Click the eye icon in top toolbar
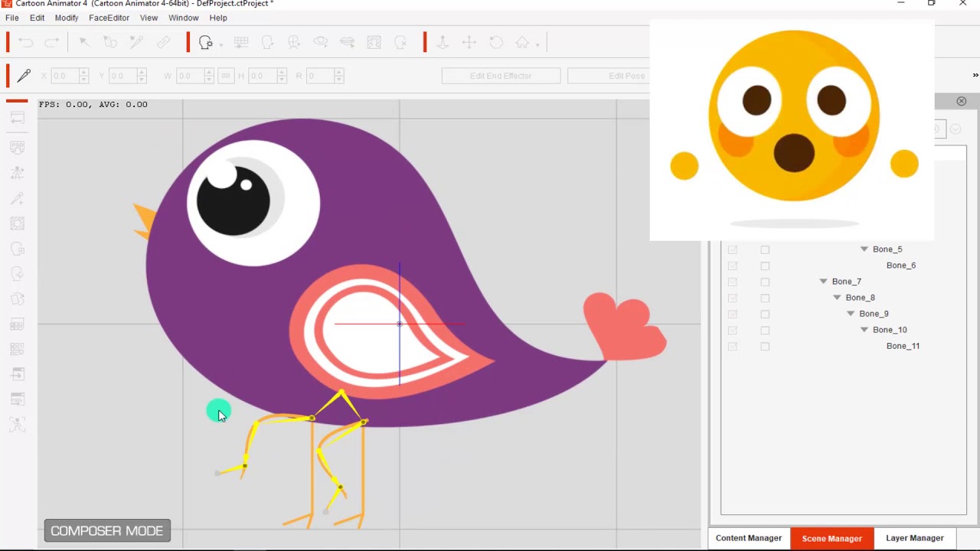This screenshot has height=551, width=980. pos(321,43)
